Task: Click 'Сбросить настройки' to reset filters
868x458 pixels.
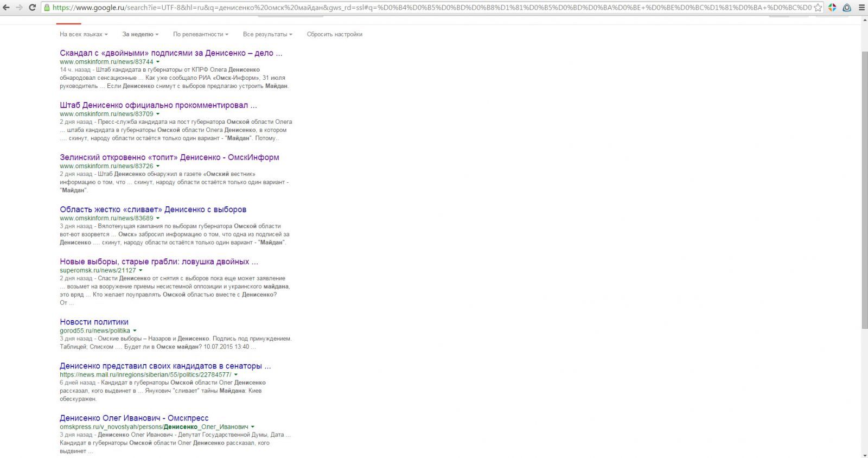Action: point(335,34)
